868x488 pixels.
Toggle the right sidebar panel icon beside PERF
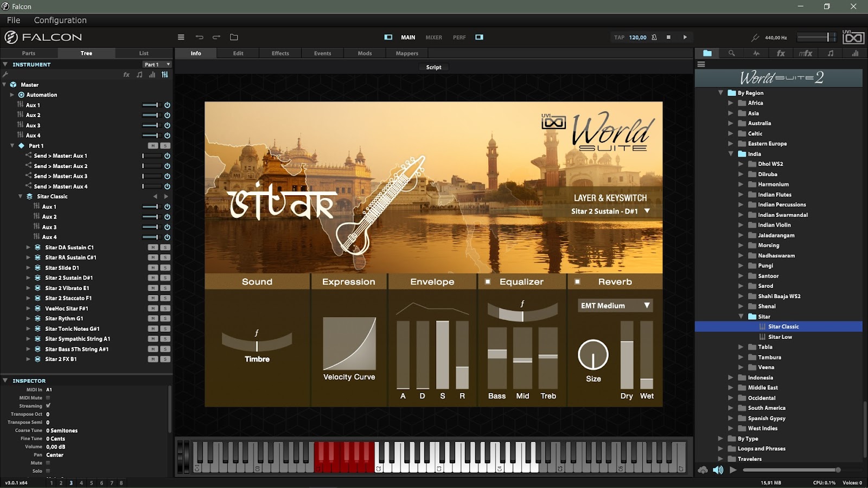click(x=479, y=37)
